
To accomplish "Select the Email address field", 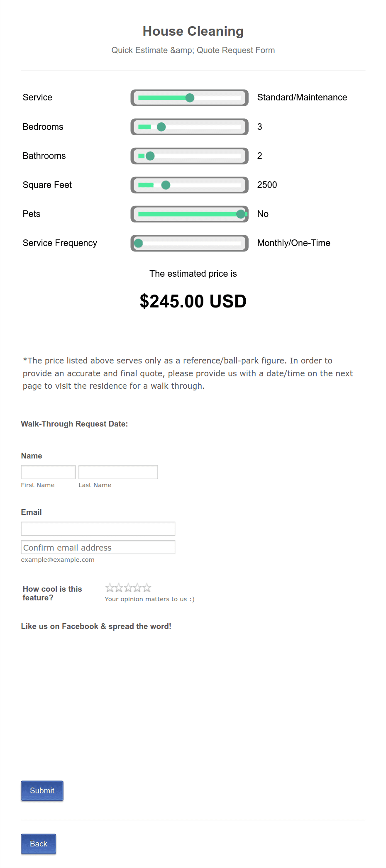I will coord(98,528).
